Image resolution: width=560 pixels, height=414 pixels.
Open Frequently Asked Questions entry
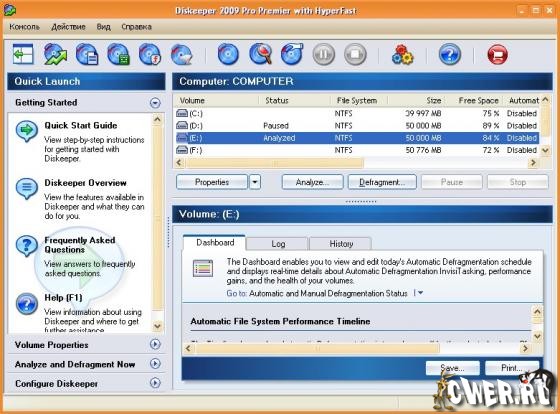(x=80, y=245)
